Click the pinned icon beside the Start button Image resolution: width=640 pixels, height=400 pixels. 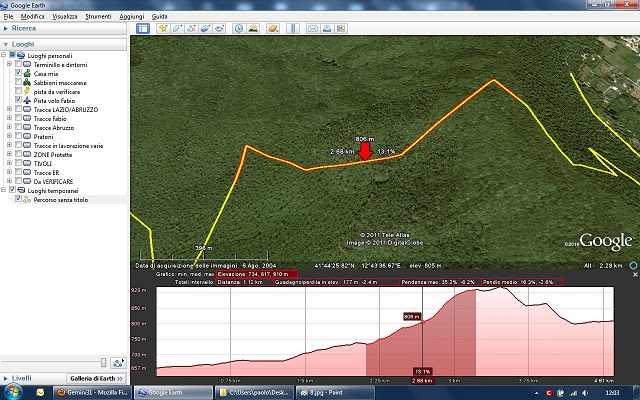click(40, 393)
